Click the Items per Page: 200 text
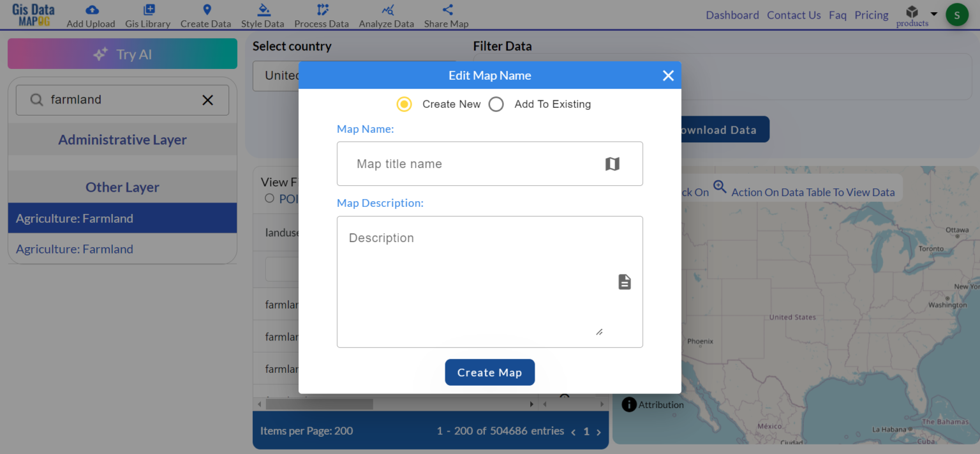Image resolution: width=980 pixels, height=454 pixels. tap(306, 431)
